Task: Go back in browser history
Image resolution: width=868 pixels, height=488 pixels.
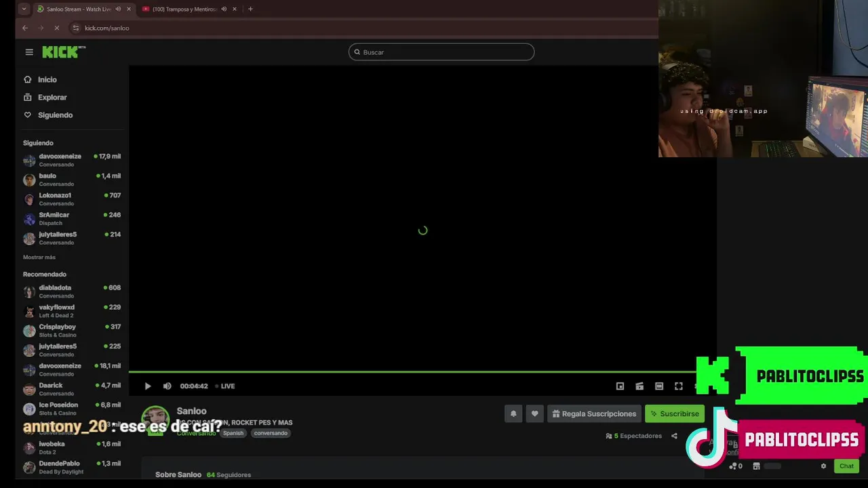Action: tap(25, 28)
